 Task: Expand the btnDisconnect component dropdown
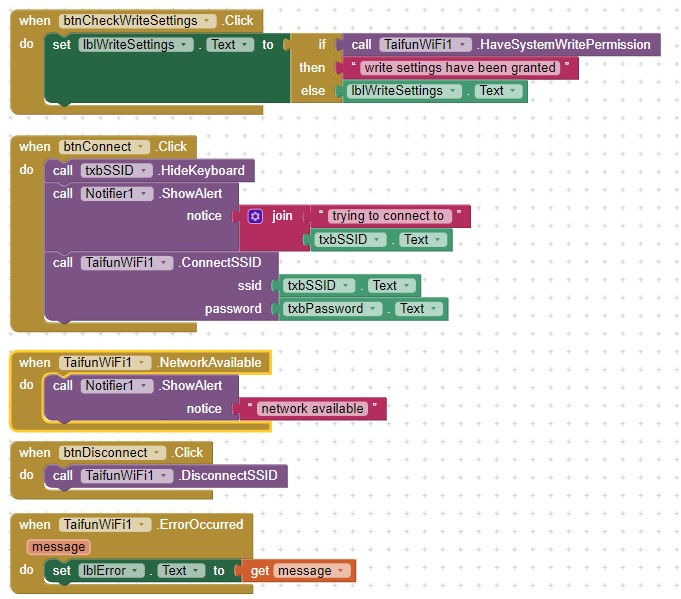[154, 453]
